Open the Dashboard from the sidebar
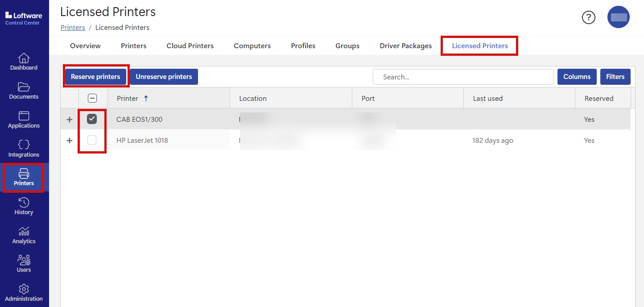The width and height of the screenshot is (644, 307). 24,62
